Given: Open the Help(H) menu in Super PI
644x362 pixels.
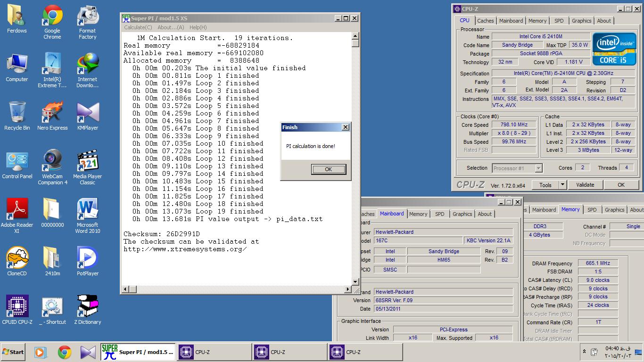Looking at the screenshot, I should coord(198,27).
